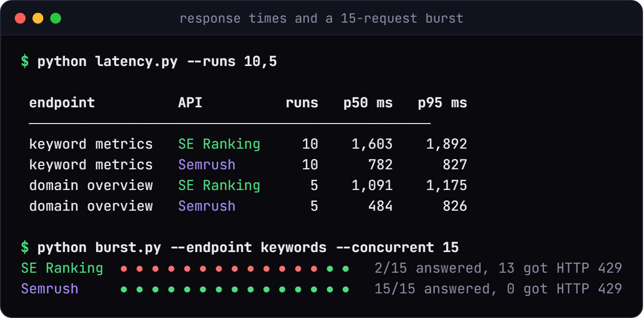This screenshot has height=318, width=644.
Task: Click the p50 value 484
Action: [x=381, y=206]
